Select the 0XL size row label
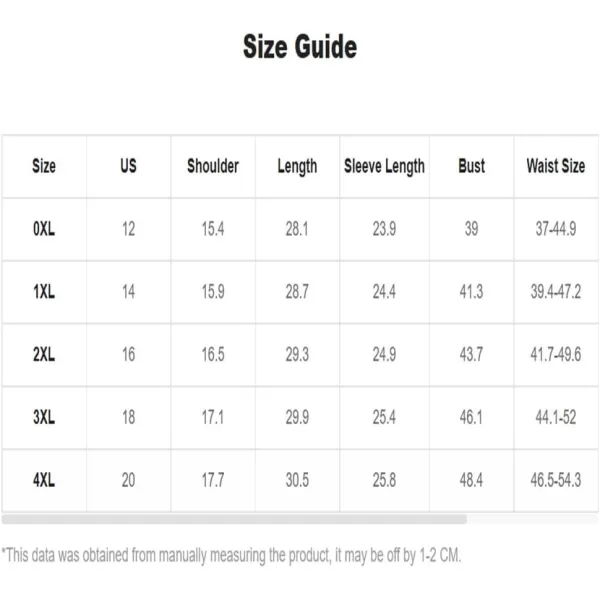This screenshot has width=600, height=600. [x=44, y=229]
